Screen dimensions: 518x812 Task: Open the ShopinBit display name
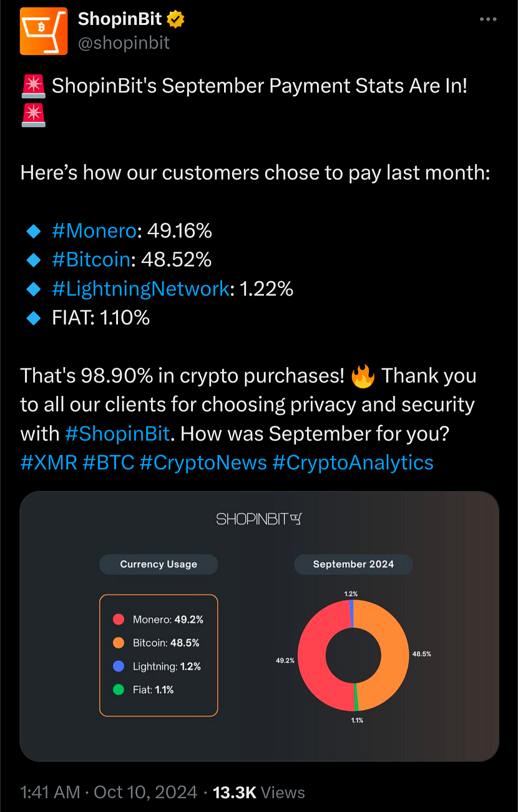pyautogui.click(x=120, y=19)
